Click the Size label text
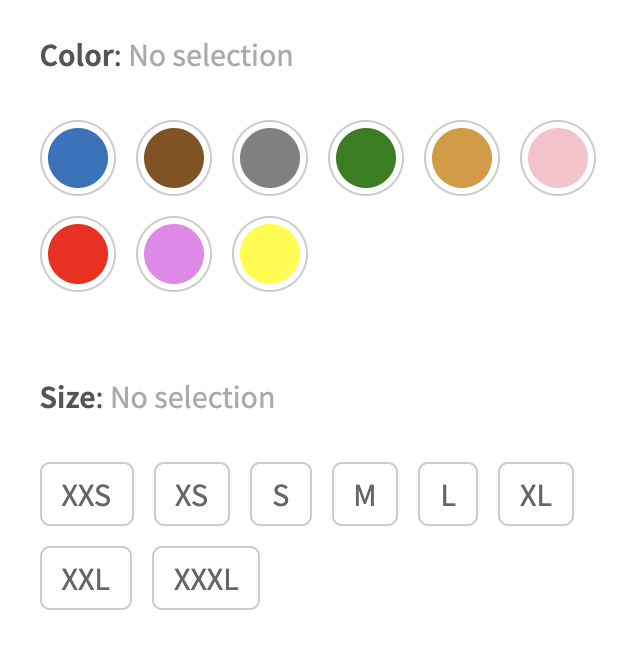The height and width of the screenshot is (650, 644). click(x=71, y=398)
